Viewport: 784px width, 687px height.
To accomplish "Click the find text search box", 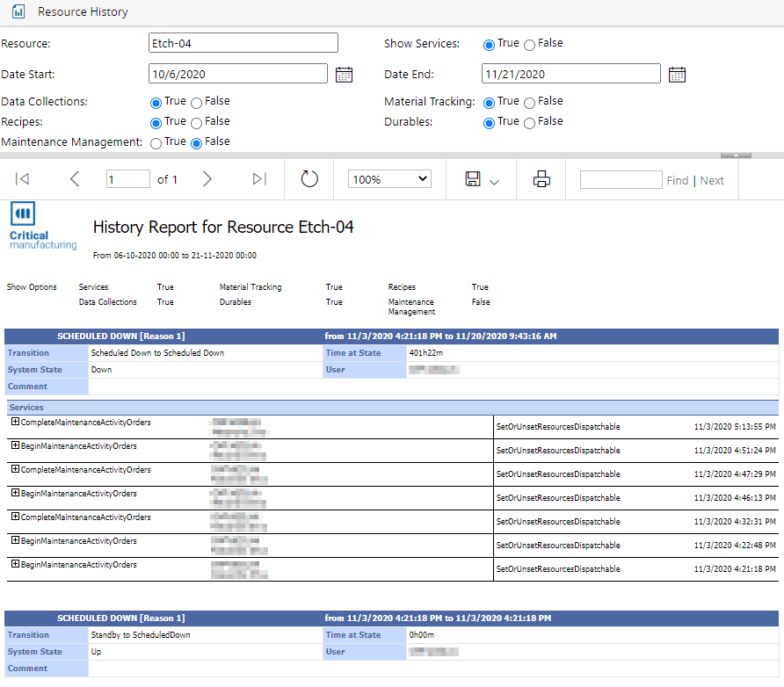I will pos(621,179).
